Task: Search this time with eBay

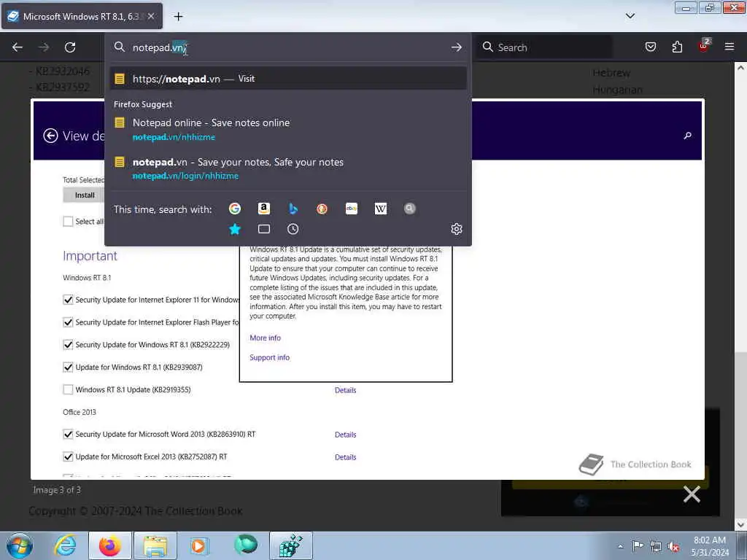Action: pyautogui.click(x=351, y=209)
